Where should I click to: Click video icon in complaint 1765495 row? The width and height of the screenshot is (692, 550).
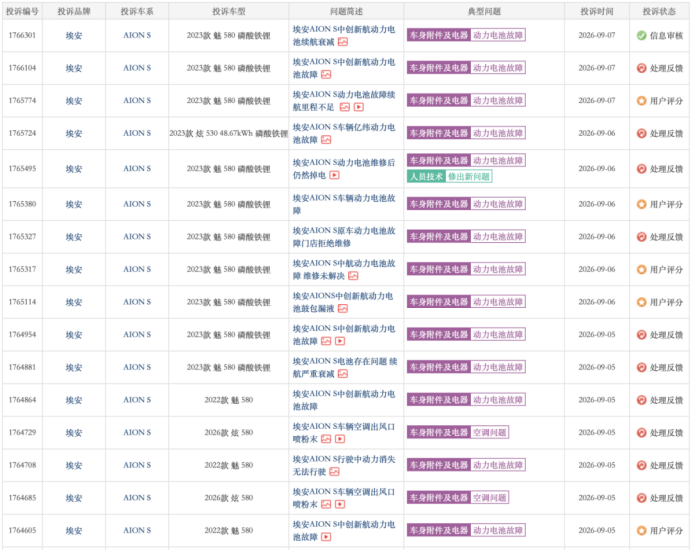point(335,175)
